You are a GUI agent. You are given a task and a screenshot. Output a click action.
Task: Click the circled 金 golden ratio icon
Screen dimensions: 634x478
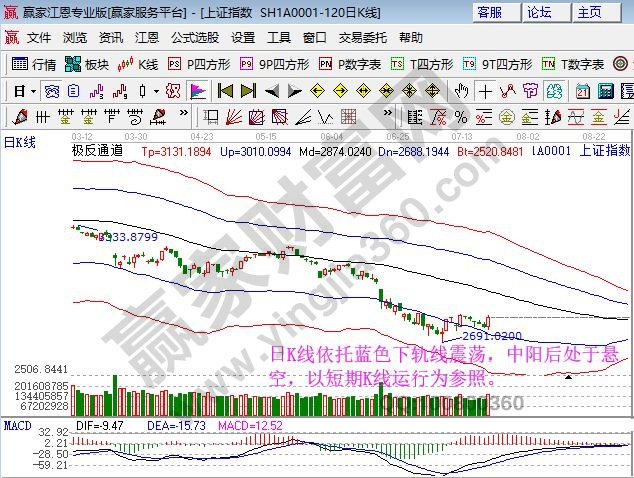[x=507, y=117]
